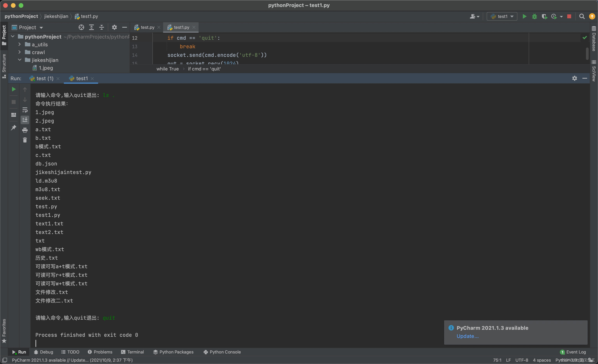Open the SciView tool window

coord(594,71)
